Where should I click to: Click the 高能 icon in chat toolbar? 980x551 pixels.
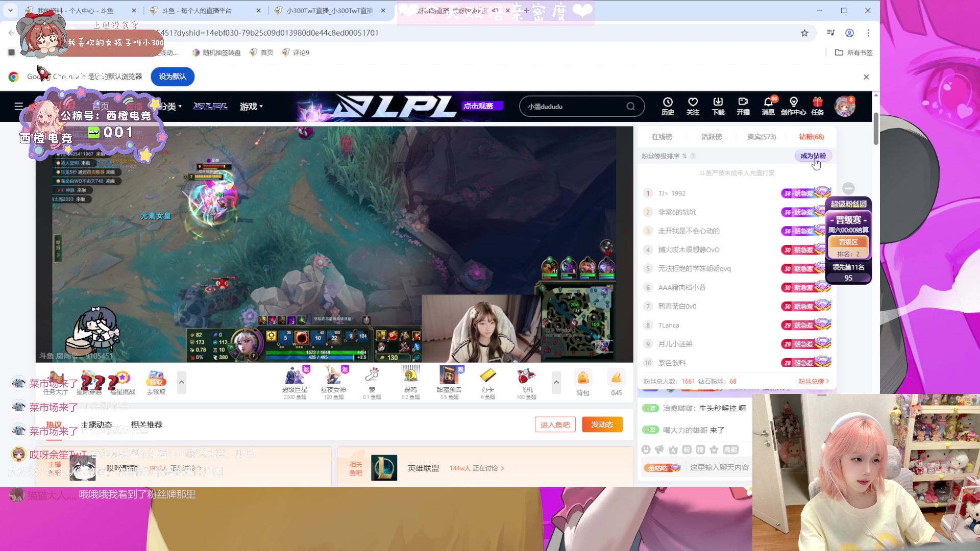click(731, 449)
